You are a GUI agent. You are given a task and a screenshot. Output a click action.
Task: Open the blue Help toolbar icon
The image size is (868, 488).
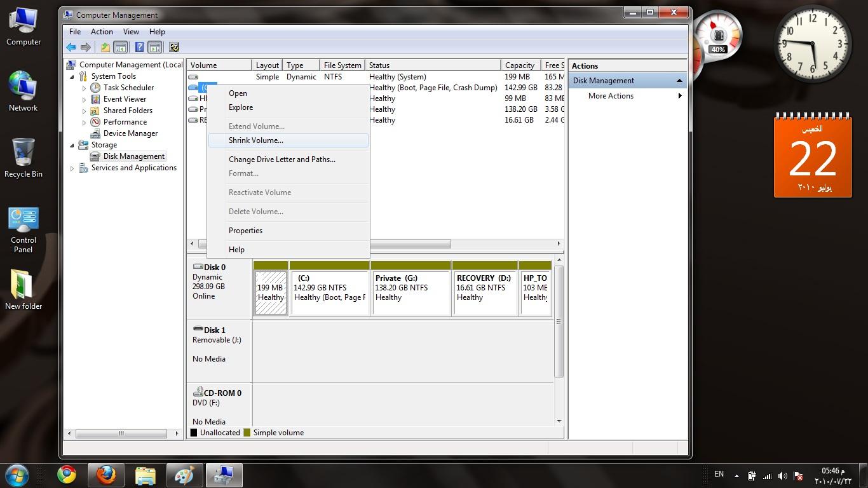[139, 47]
